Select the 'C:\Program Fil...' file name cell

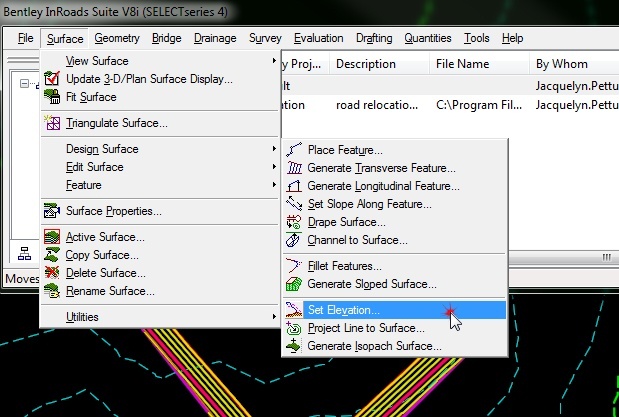[x=479, y=105]
